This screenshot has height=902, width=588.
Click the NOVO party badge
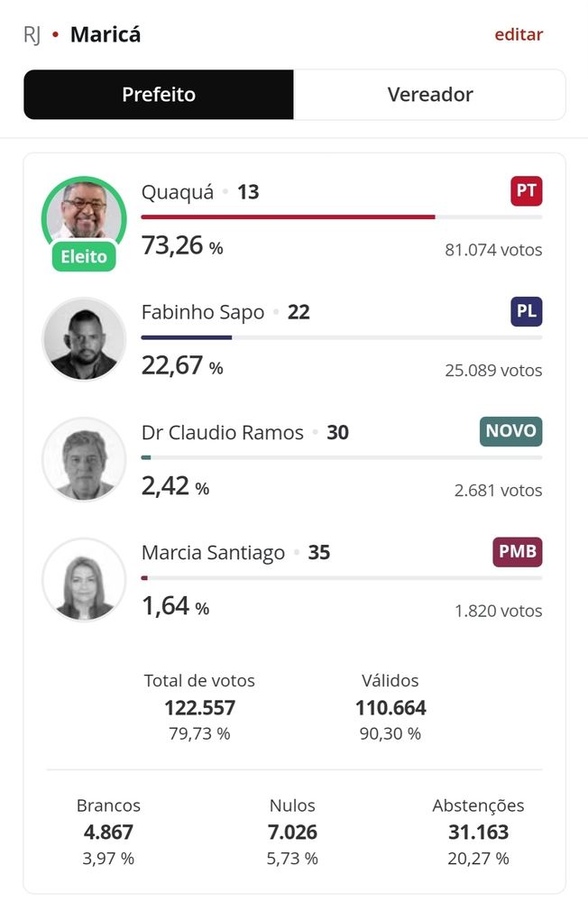click(x=511, y=431)
